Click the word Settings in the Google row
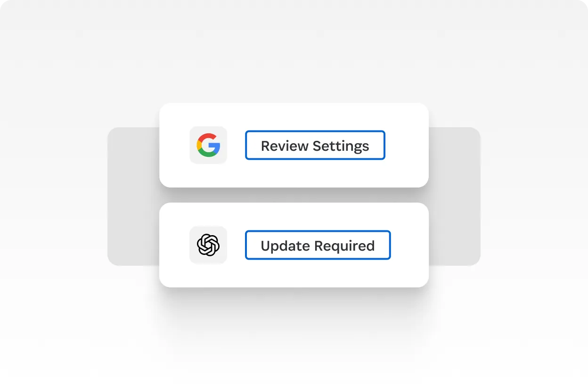This screenshot has height=392, width=588. coord(342,146)
